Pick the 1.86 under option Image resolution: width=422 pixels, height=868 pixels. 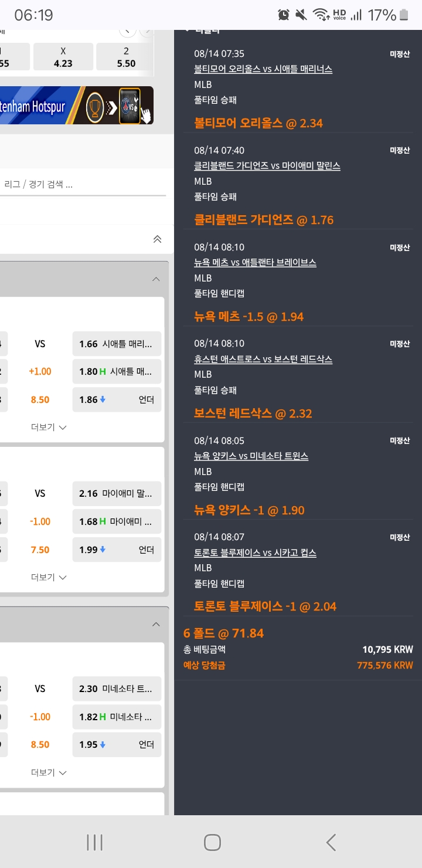click(117, 399)
